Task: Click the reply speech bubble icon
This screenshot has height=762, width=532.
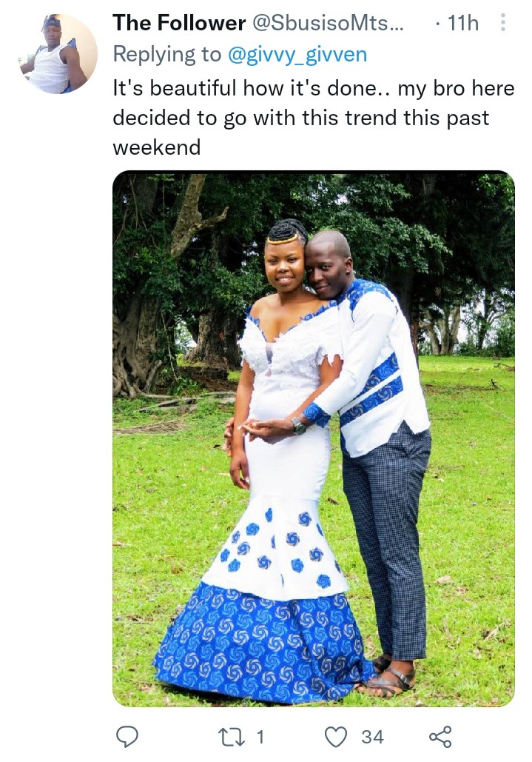Action: (127, 737)
